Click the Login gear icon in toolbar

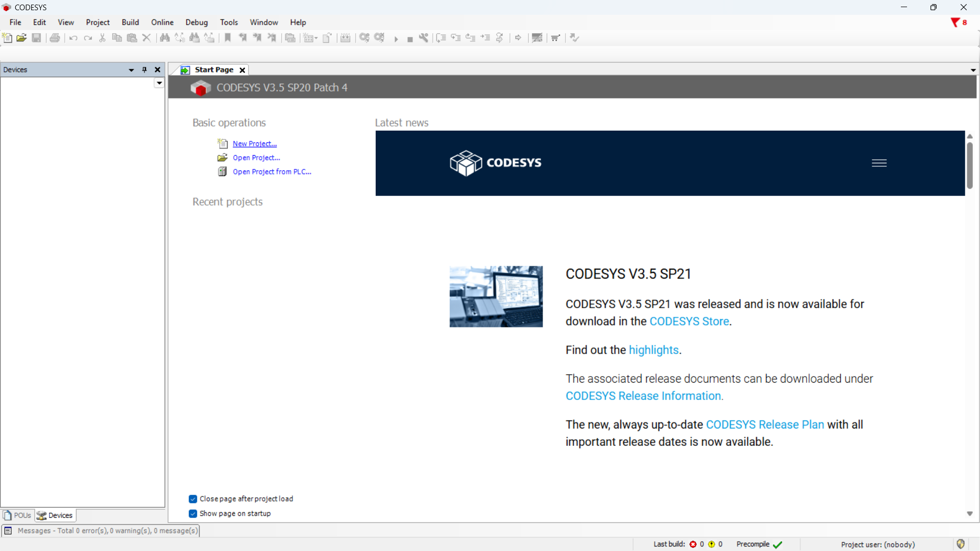[364, 38]
